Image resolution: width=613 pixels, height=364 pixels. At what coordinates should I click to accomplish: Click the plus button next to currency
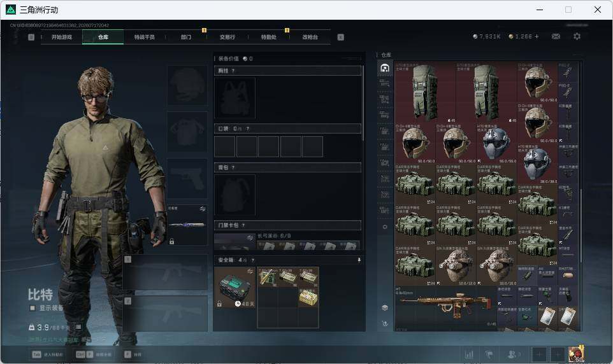[537, 36]
